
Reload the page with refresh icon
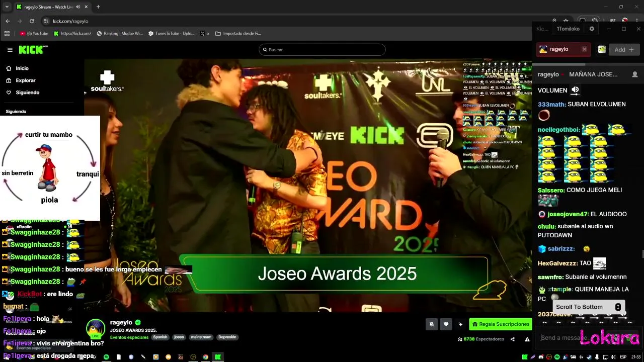click(x=32, y=21)
